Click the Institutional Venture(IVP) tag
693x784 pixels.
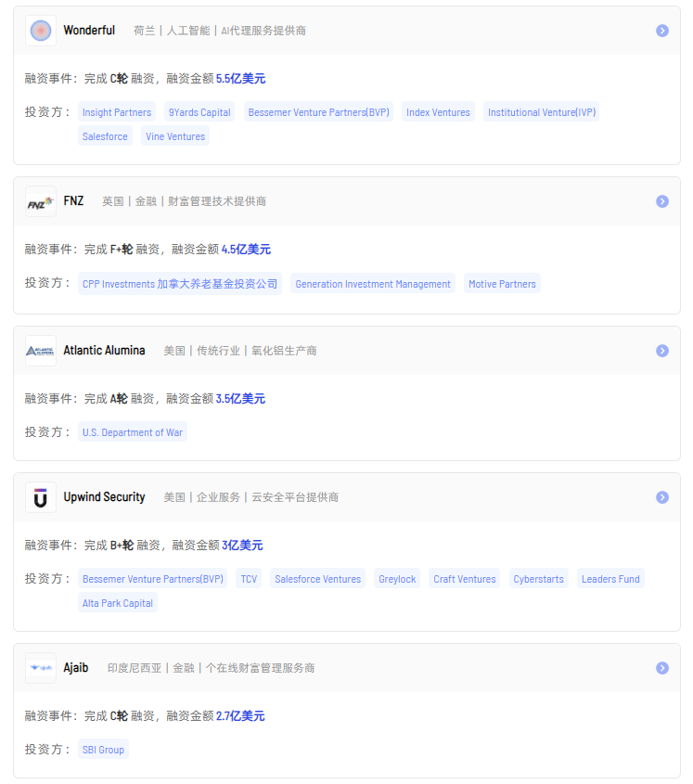coord(542,112)
